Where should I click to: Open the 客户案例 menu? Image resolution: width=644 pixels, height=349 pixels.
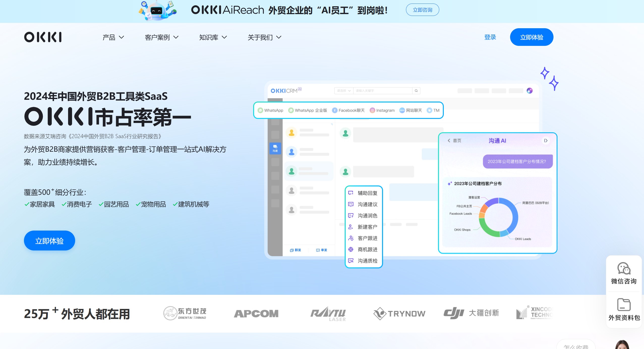pyautogui.click(x=161, y=37)
